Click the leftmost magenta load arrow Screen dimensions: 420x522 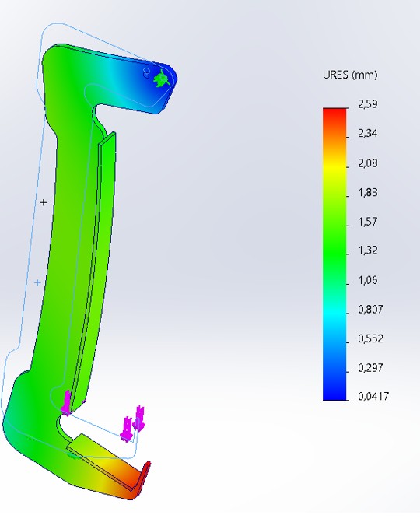point(67,403)
